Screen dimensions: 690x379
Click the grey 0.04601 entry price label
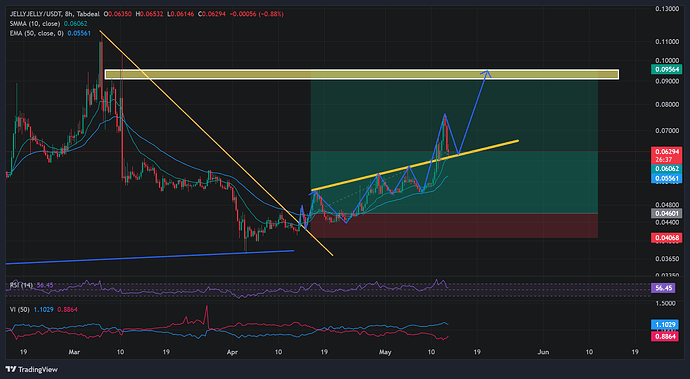(x=666, y=213)
